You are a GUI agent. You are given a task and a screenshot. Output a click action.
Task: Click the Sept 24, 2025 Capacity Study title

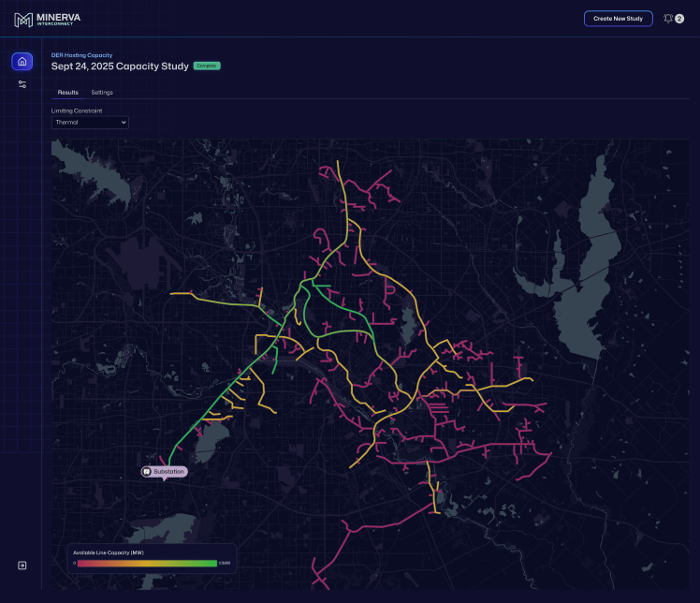pos(120,66)
